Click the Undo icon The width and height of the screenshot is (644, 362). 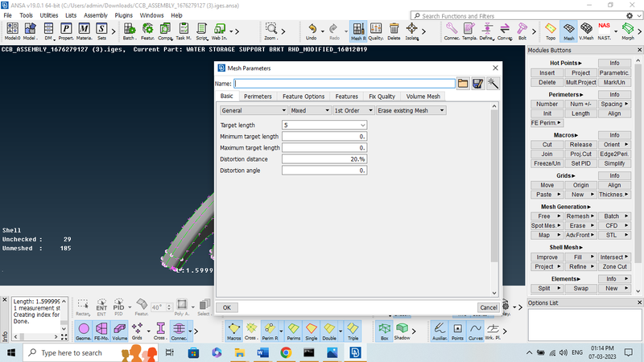312,31
